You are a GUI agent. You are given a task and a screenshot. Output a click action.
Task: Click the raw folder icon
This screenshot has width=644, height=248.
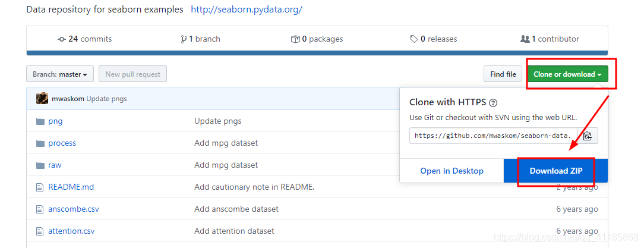click(40, 165)
